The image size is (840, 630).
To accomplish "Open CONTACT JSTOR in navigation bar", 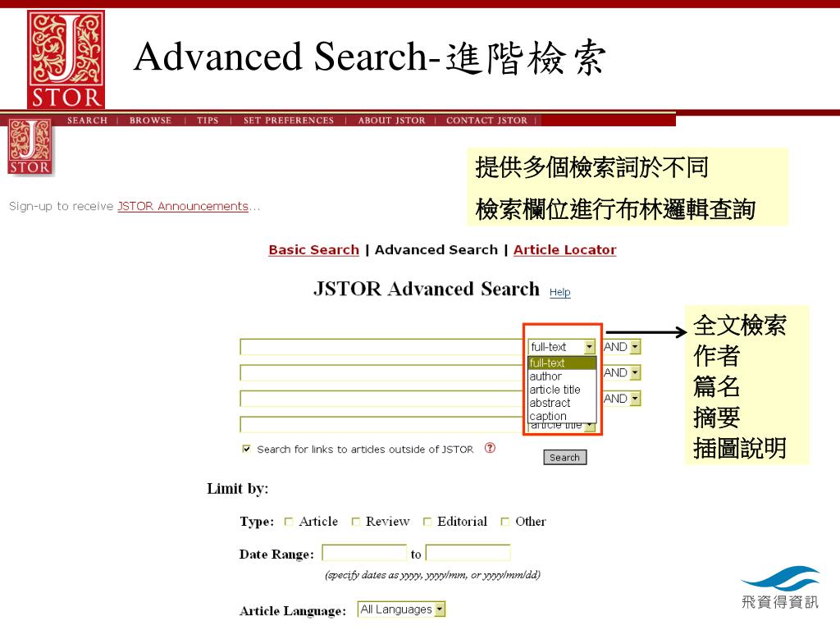I will pos(486,121).
